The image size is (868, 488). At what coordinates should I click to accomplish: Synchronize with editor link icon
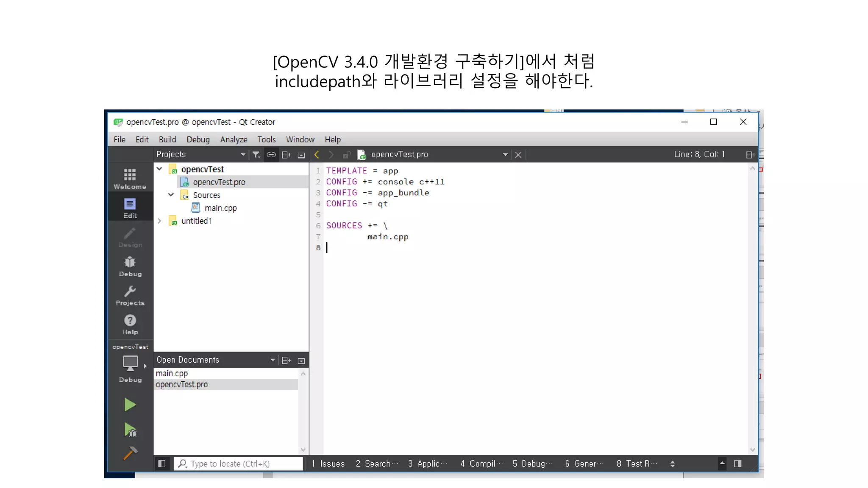pos(271,155)
